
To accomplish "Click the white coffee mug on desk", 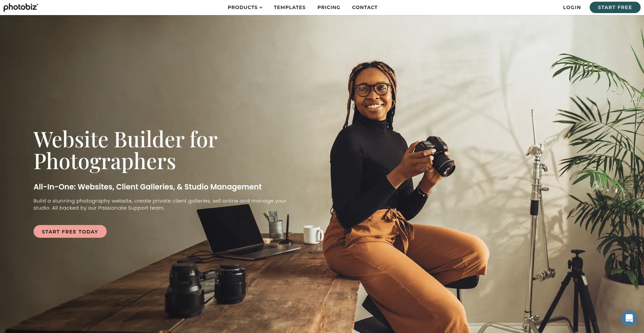I will click(313, 234).
